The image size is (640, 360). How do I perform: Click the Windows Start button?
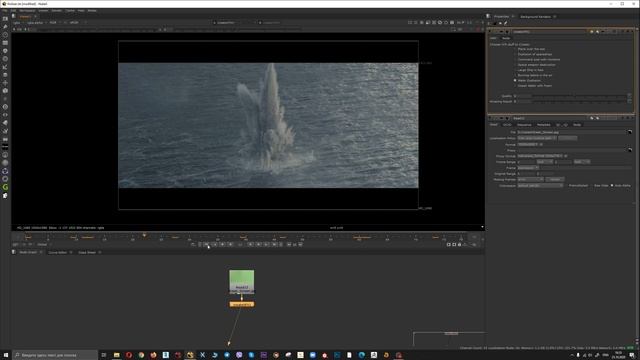click(6, 355)
